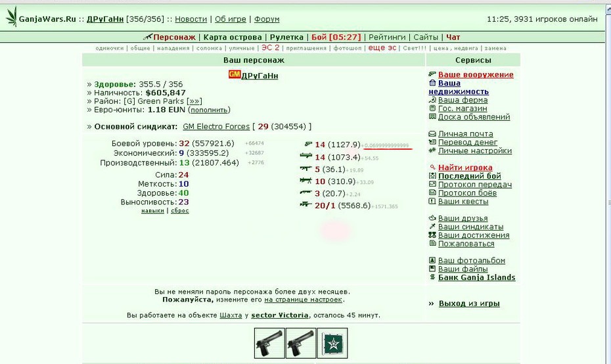Image resolution: width=611 pixels, height=364 pixels.
Task: Select the ЭС 2 battle filter link
Action: (271, 47)
